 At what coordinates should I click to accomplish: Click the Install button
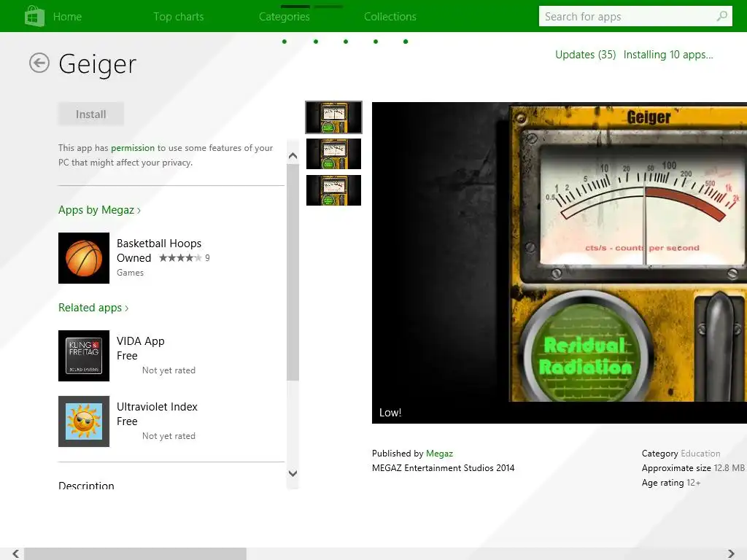pos(91,114)
